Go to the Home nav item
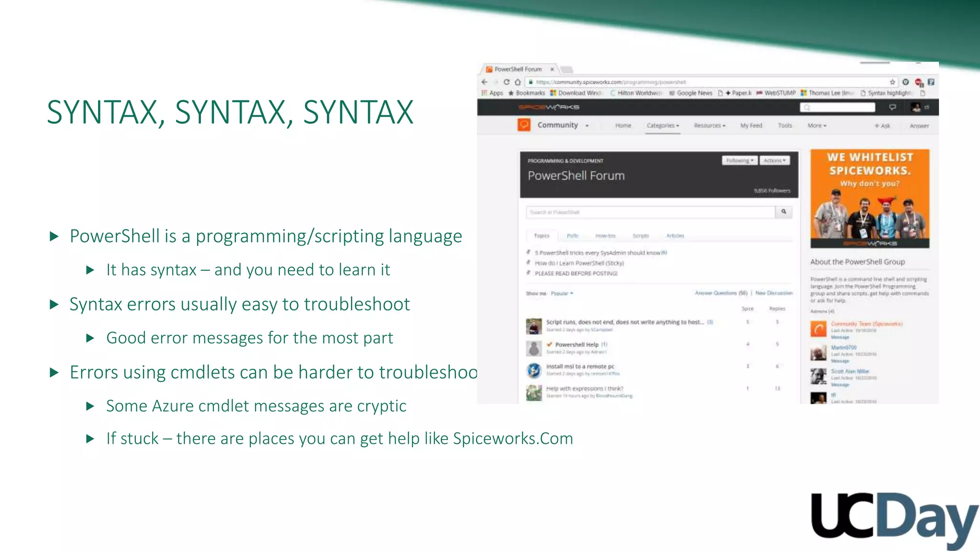The image size is (980, 551). (623, 125)
